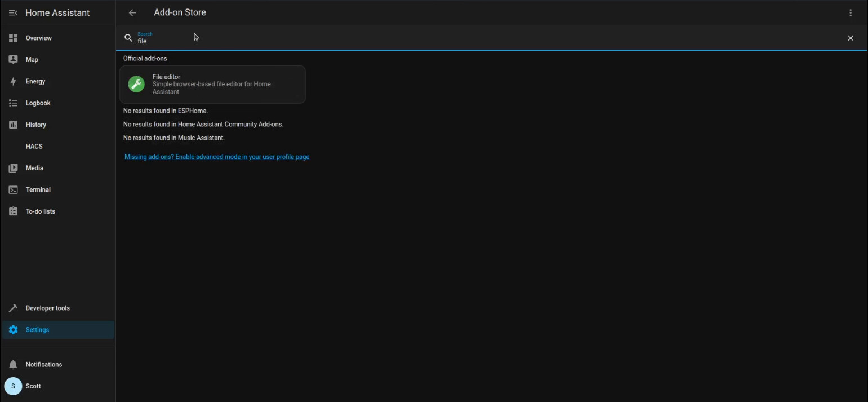Select Developer tools menu label

click(48, 308)
